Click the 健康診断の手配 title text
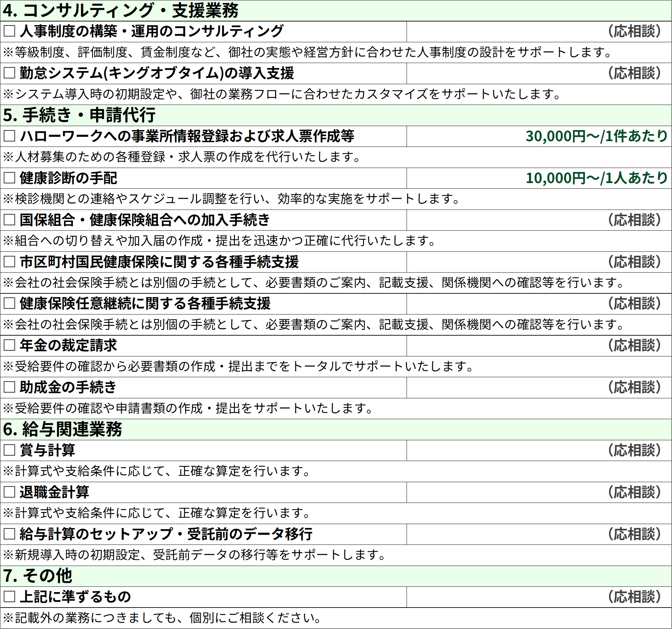Image resolution: width=672 pixels, height=629 pixels. [x=68, y=178]
